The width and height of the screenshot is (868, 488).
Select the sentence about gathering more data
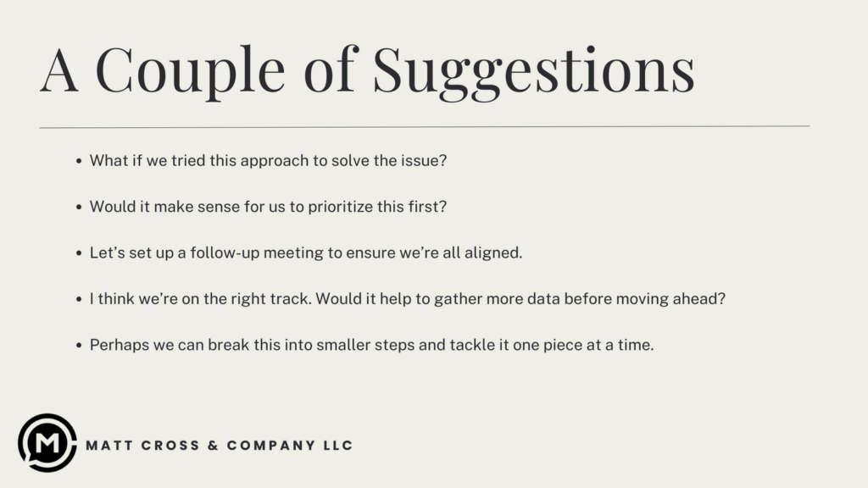point(408,299)
